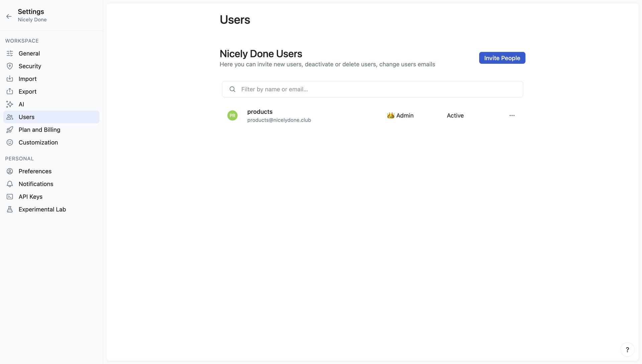Viewport: 642px width, 364px height.
Task: Click the search magnifier icon
Action: coord(232,89)
